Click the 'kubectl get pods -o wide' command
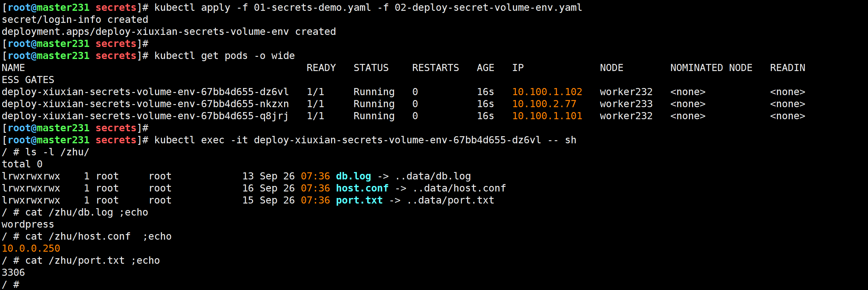Screen dimensions: 868x290 [224, 56]
